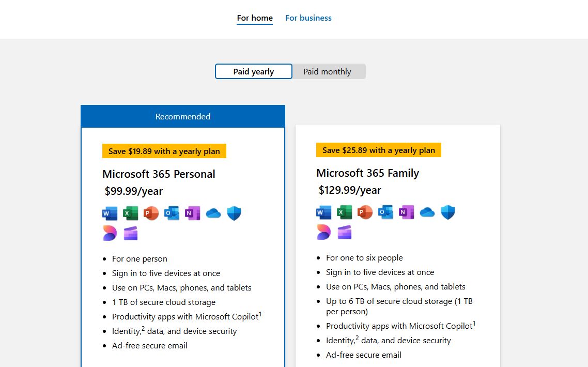The width and height of the screenshot is (588, 367).
Task: Click the Microsoft Defender shield icon under Personal plan
Action: click(234, 213)
